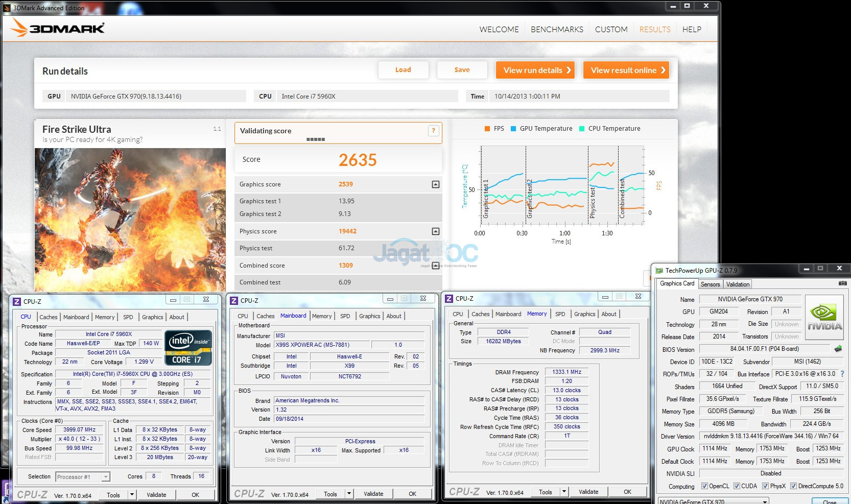
Task: Click the Fire Strike Ultra thumbnail image
Action: pyautogui.click(x=130, y=220)
